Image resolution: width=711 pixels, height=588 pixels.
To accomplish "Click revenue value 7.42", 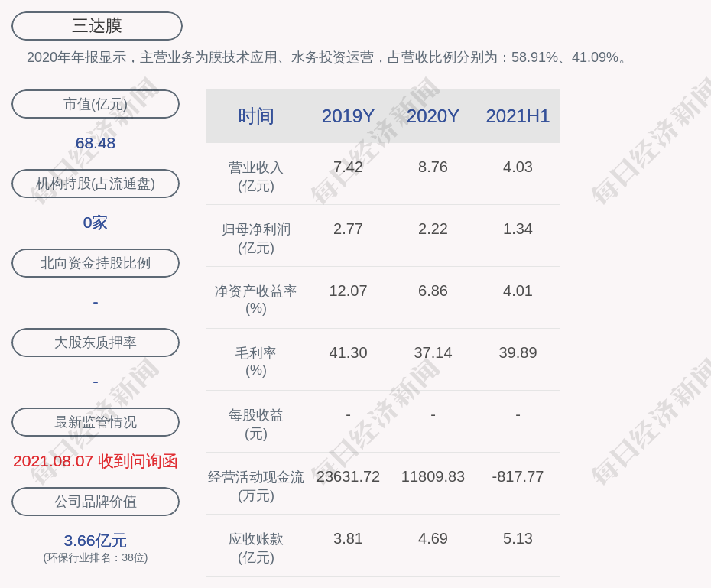I will coord(348,167).
